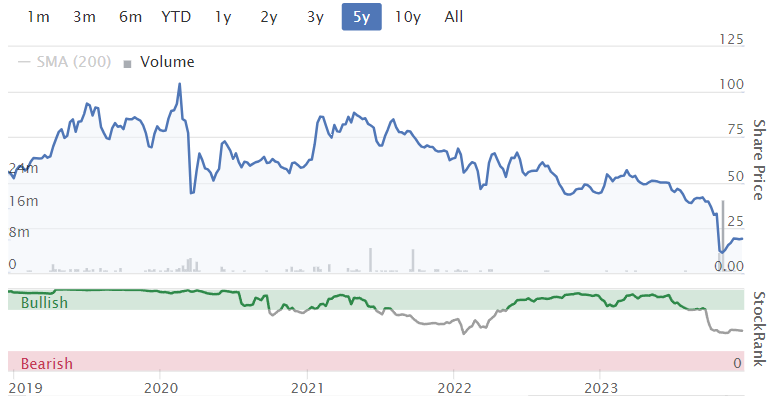The image size is (772, 396).
Task: Select the 3m time range
Action: pyautogui.click(x=84, y=17)
